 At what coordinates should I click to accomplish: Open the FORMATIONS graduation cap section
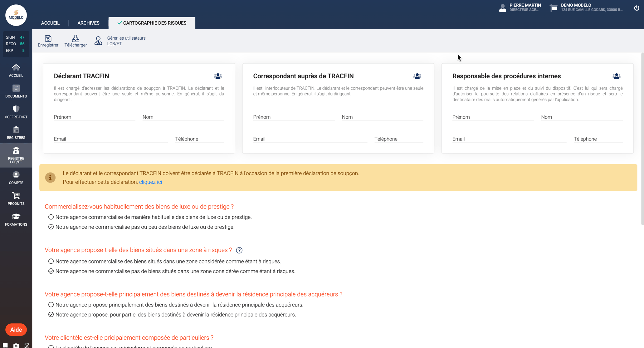click(16, 219)
